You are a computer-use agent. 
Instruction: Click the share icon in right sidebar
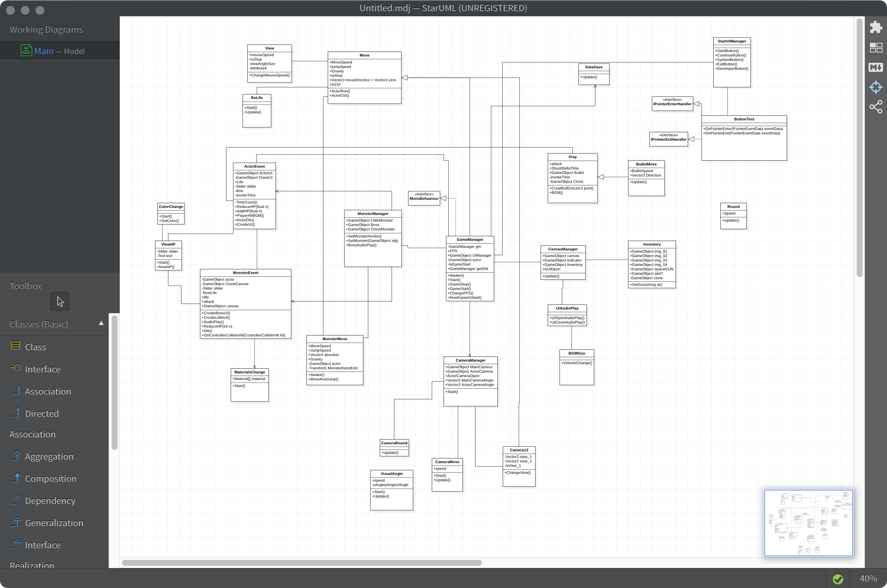click(876, 107)
